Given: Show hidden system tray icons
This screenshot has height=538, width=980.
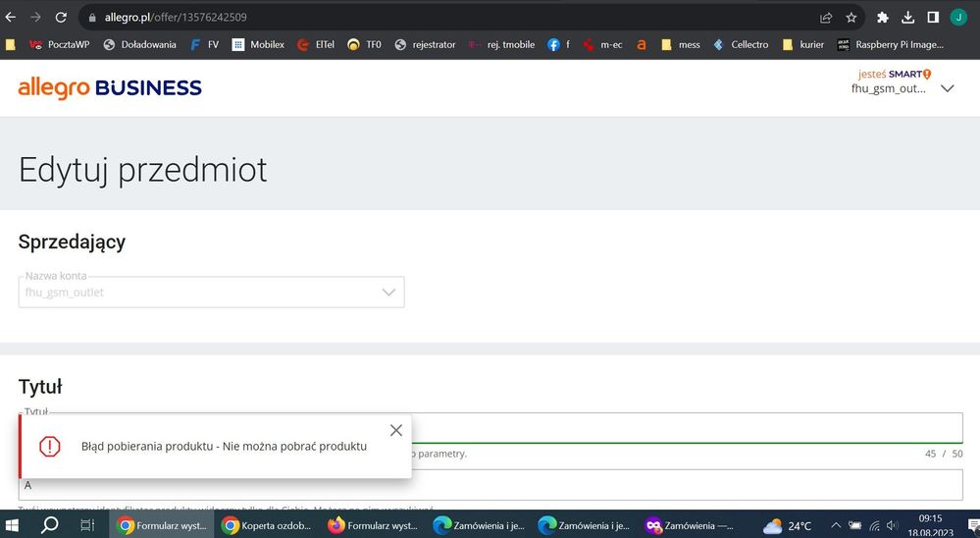Looking at the screenshot, I should pos(836,525).
